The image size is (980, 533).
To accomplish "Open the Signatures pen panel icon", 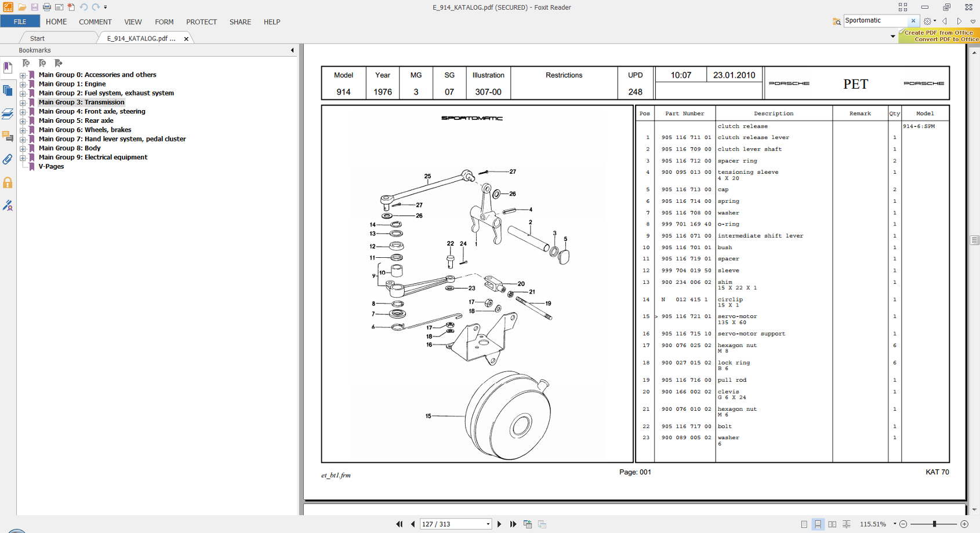I will [8, 205].
